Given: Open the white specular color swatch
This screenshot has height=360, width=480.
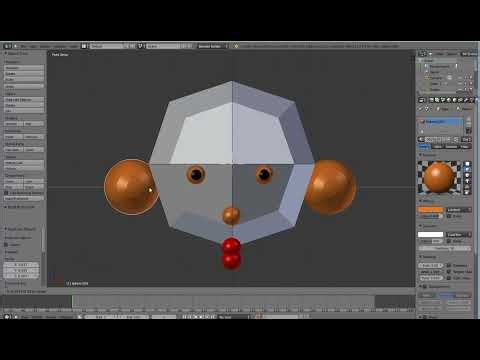Looking at the screenshot, I should 430,234.
